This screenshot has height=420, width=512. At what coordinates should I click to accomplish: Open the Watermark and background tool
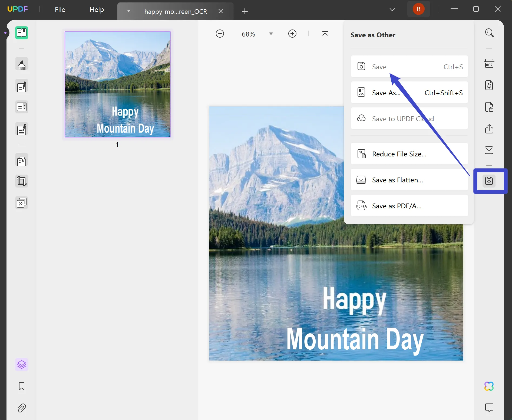coord(22,203)
